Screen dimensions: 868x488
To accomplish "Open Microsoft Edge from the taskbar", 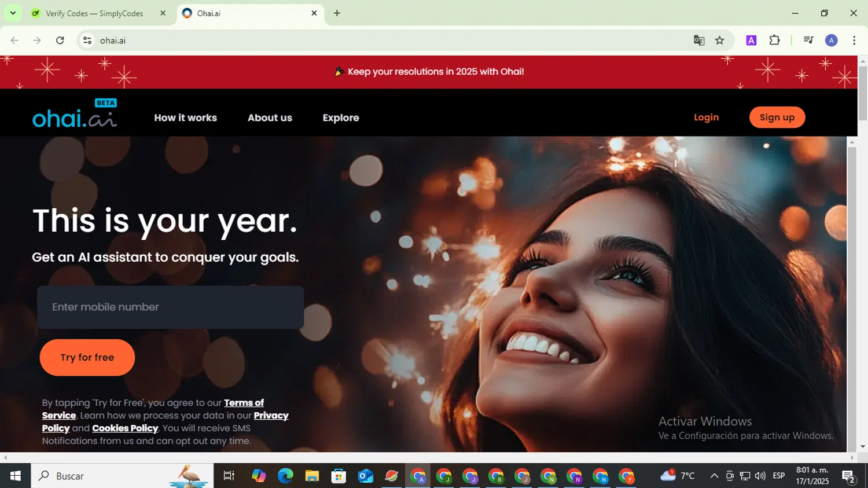I will tap(285, 476).
